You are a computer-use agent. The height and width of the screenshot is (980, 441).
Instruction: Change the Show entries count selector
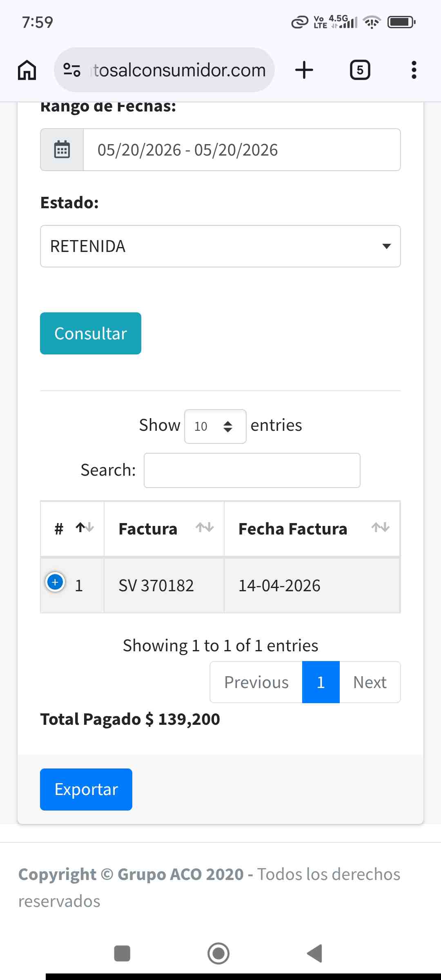(215, 426)
